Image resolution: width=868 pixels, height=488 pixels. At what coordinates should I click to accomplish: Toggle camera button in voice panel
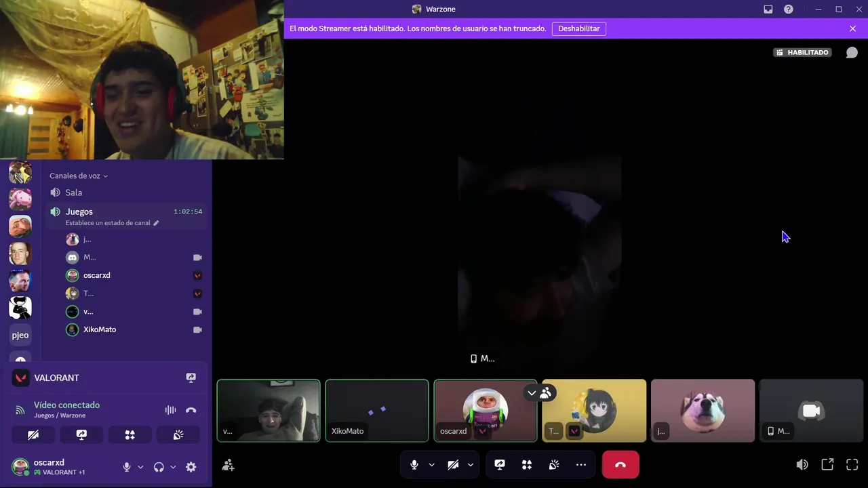tap(33, 434)
